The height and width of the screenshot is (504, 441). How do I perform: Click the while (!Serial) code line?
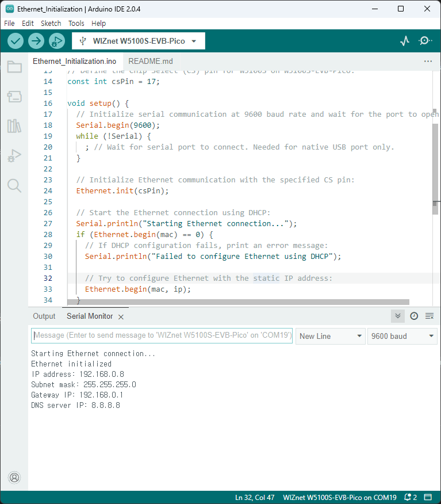(x=113, y=136)
